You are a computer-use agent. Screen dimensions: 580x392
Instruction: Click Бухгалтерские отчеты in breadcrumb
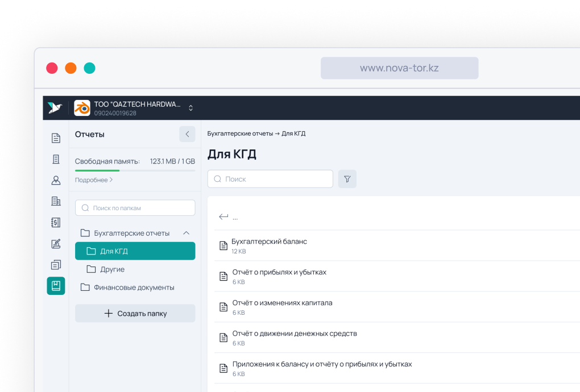(x=240, y=134)
